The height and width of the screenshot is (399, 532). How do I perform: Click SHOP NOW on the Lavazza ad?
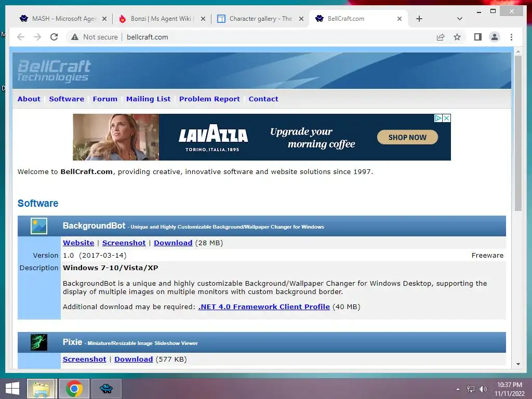coord(407,137)
